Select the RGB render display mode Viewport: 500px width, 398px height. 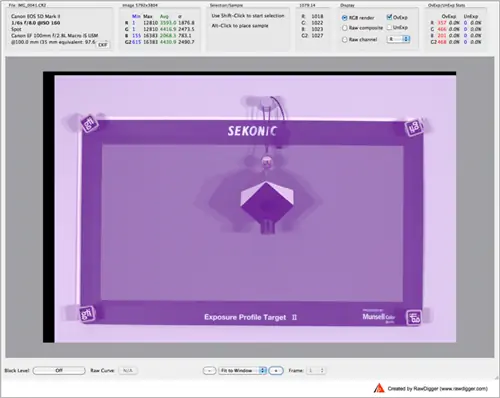pyautogui.click(x=345, y=18)
